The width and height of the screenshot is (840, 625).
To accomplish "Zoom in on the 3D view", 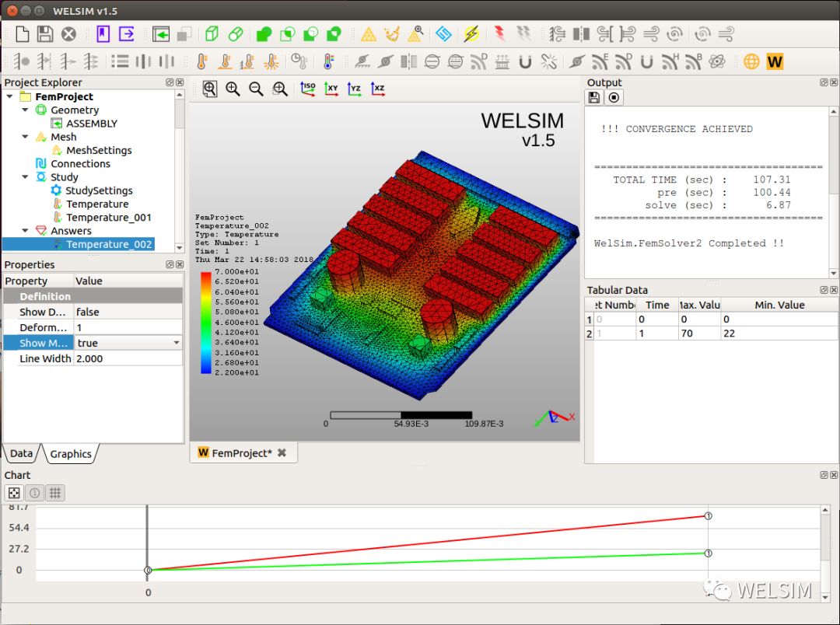I will coord(233,89).
